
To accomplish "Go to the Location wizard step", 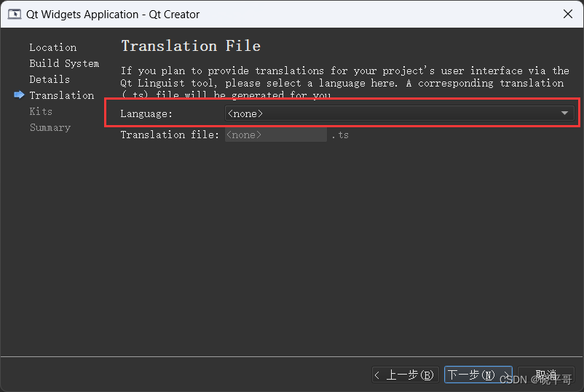I will tap(53, 47).
